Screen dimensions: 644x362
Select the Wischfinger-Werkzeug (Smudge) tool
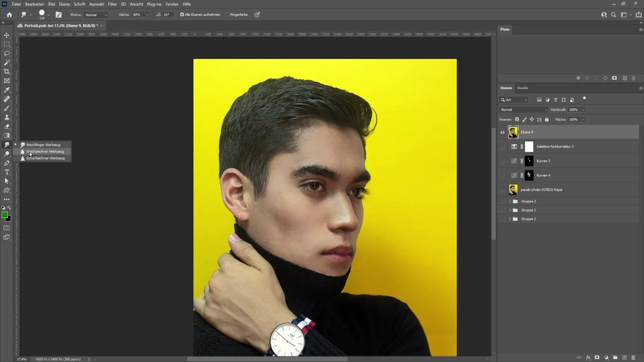(x=43, y=144)
